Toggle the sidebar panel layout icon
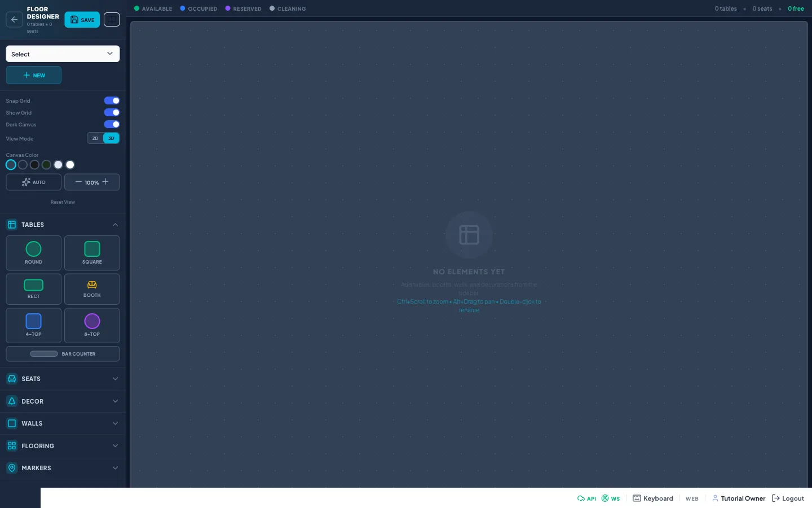 pos(112,20)
